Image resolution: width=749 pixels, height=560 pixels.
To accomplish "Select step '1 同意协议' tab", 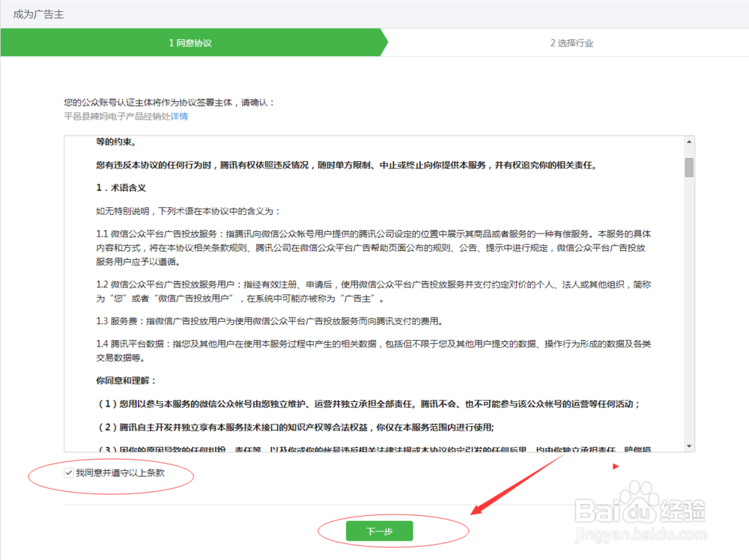I will [x=190, y=43].
